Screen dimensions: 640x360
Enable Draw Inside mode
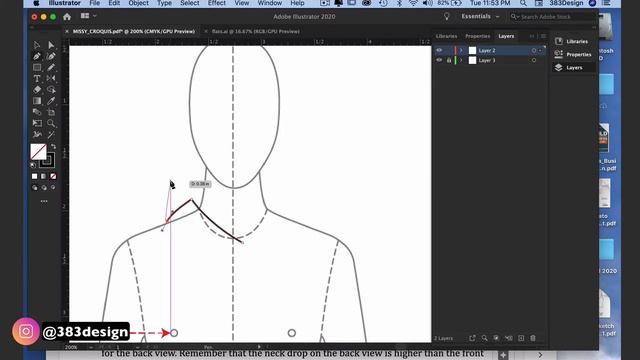point(53,188)
